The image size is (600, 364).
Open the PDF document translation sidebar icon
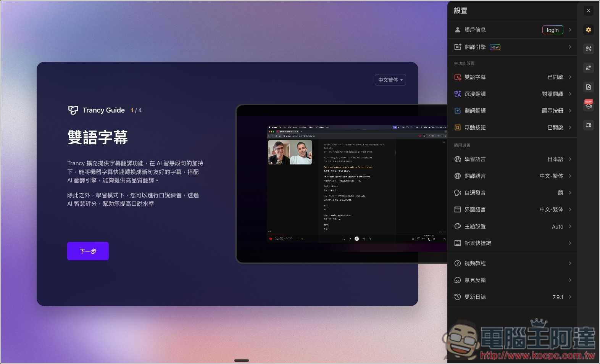coord(589,87)
